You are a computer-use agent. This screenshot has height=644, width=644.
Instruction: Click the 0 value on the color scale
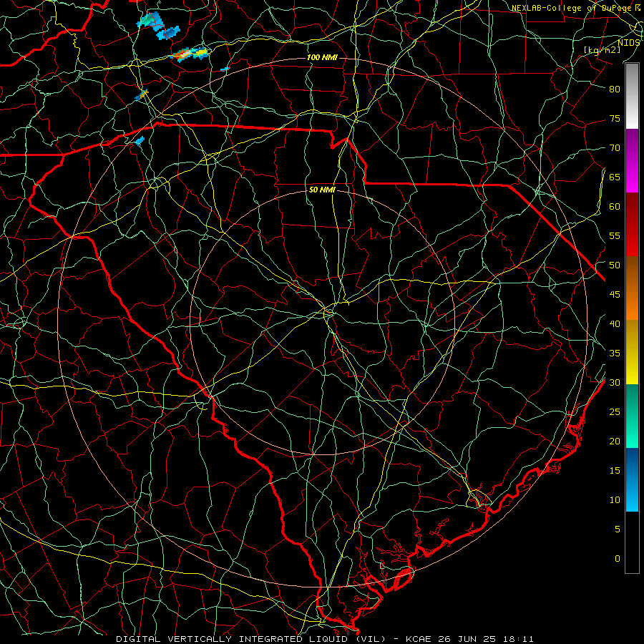618,559
